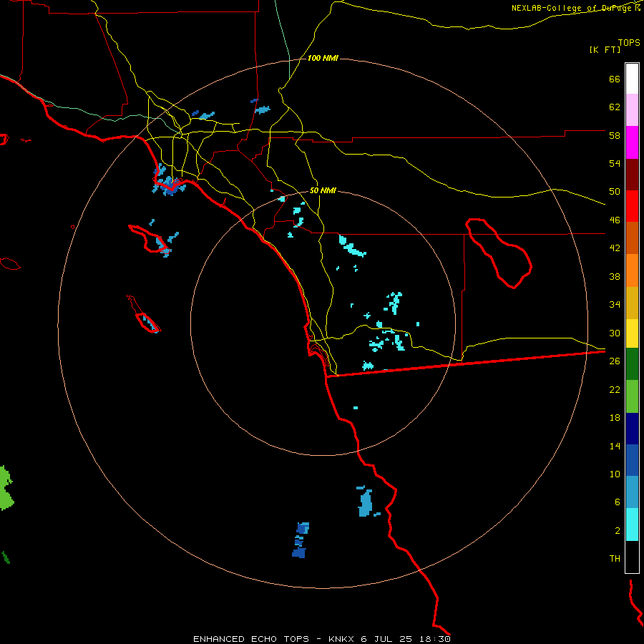Click the bright red legend swatch
Image resolution: width=644 pixels, height=644 pixels.
click(632, 206)
